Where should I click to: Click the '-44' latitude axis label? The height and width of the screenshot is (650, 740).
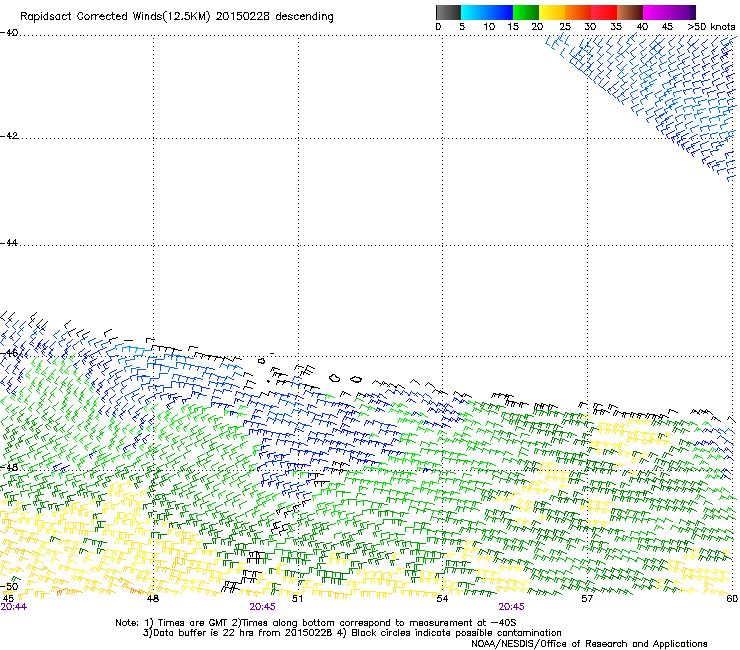[9, 243]
